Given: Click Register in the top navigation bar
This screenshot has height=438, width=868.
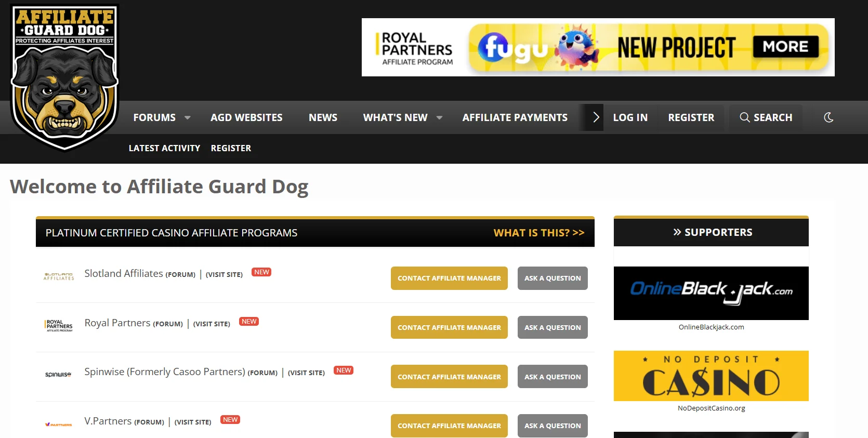Looking at the screenshot, I should click(x=691, y=117).
